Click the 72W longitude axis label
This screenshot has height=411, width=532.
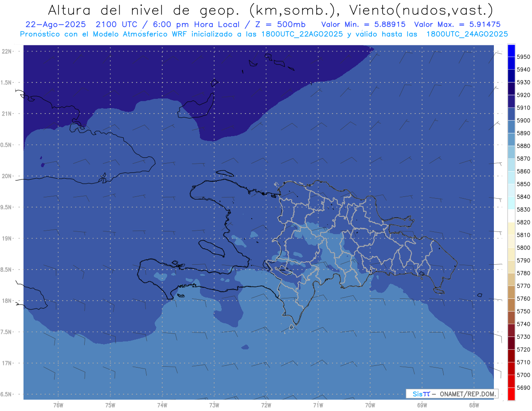(x=266, y=405)
